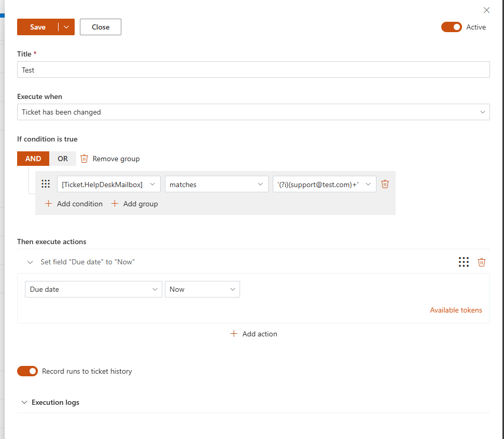Click into the Title text field
The image size is (504, 439).
coord(253,70)
